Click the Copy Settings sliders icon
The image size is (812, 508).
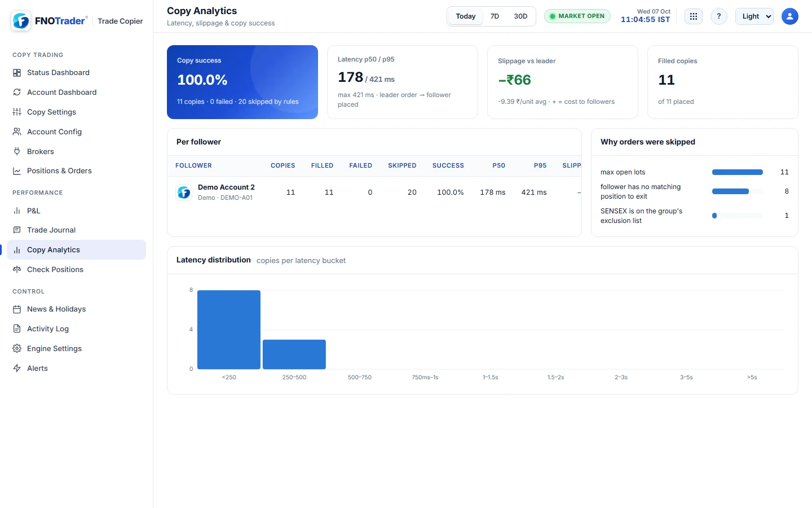tap(17, 112)
